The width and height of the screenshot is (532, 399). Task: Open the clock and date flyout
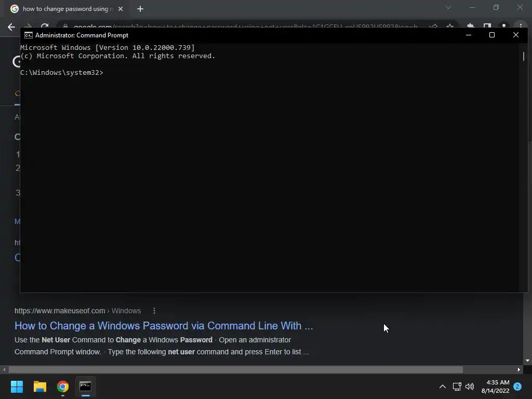coord(495,387)
